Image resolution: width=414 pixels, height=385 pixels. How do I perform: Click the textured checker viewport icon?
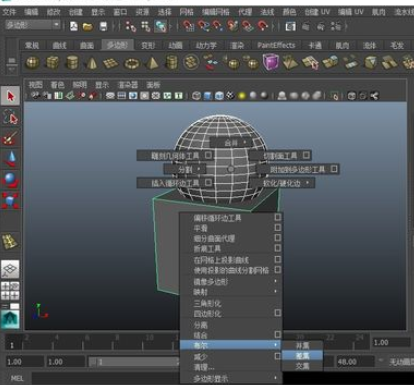point(230,96)
